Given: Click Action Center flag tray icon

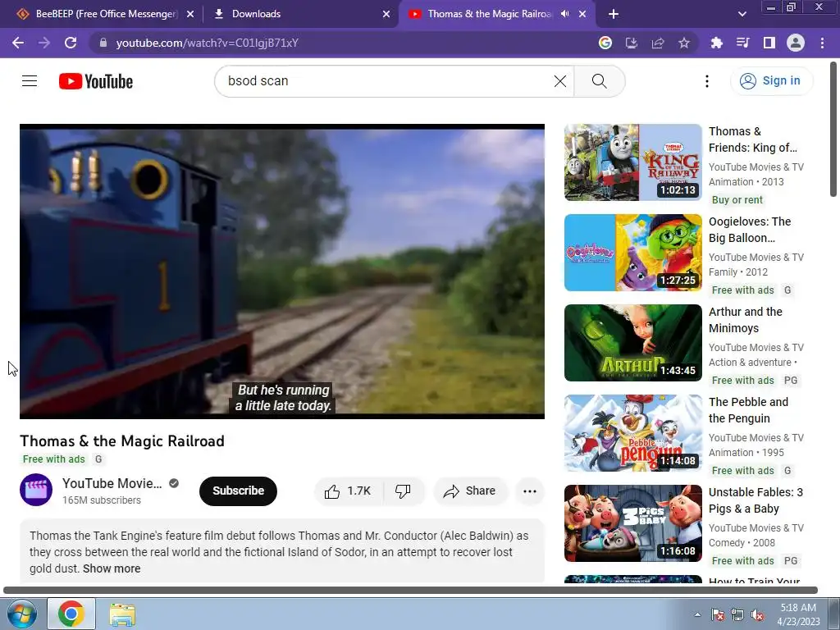Looking at the screenshot, I should pyautogui.click(x=717, y=615).
